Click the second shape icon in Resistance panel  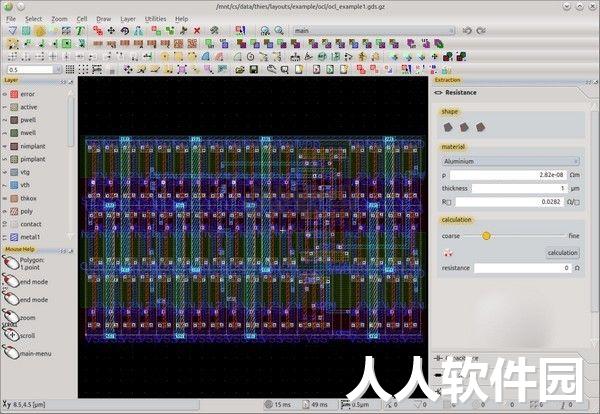(x=464, y=127)
